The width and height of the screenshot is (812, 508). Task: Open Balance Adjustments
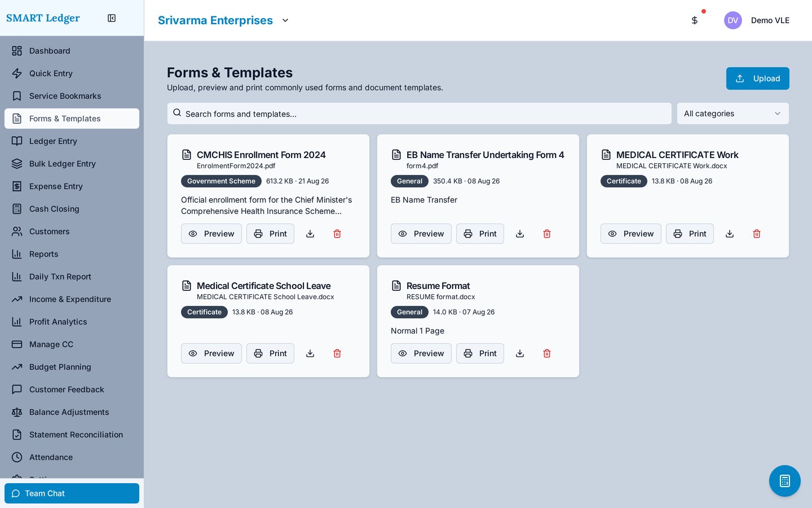(72, 412)
